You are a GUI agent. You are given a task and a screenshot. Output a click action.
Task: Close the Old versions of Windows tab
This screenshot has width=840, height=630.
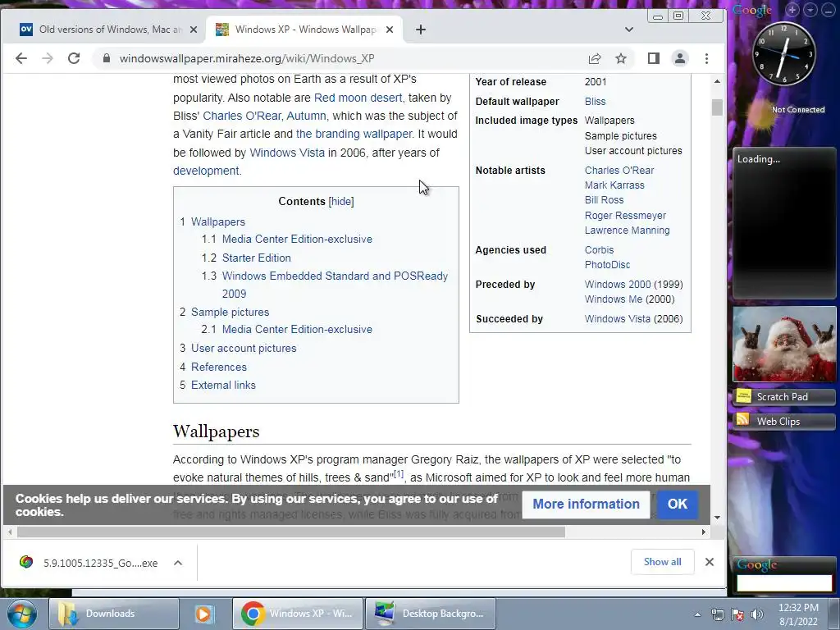[x=194, y=30]
